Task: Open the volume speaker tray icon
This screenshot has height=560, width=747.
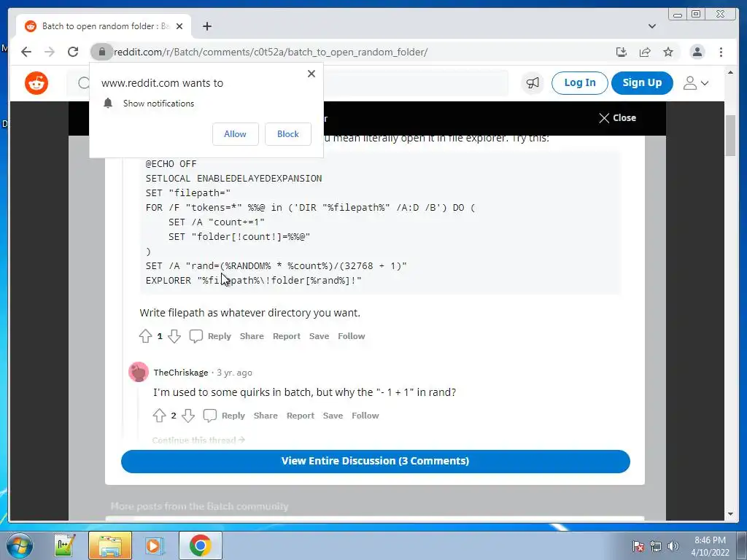Action: pos(673,546)
